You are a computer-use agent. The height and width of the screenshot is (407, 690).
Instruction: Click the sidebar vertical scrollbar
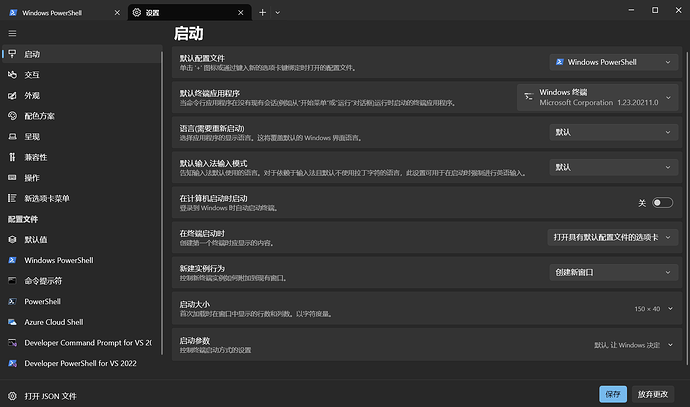tap(162, 202)
